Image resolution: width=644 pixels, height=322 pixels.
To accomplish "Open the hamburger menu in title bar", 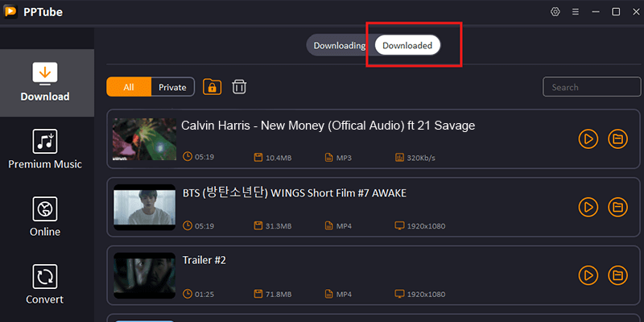I will [x=575, y=12].
